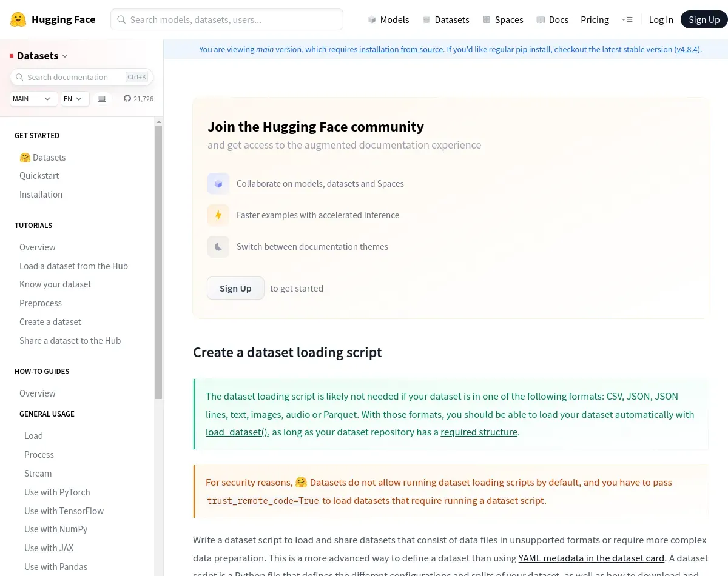This screenshot has width=728, height=576.
Task: Open the Models icon in top navigation
Action: (372, 20)
